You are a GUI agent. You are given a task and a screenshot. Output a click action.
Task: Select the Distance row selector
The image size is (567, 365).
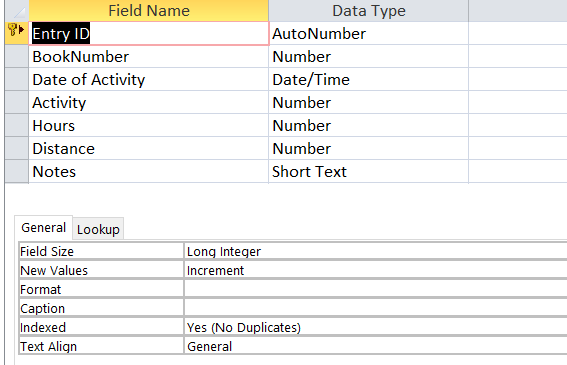[x=17, y=149]
